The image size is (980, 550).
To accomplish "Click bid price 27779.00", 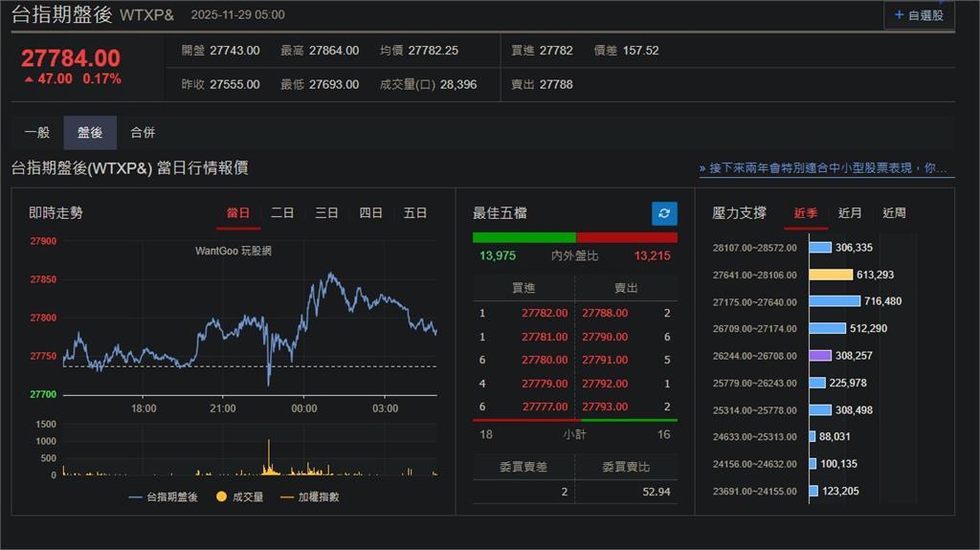I will pos(545,384).
